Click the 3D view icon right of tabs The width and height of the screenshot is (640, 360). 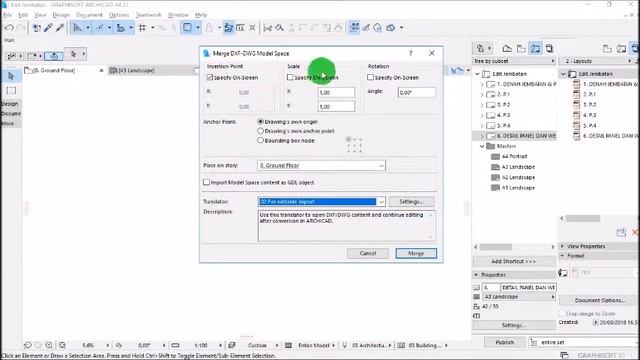[457, 71]
